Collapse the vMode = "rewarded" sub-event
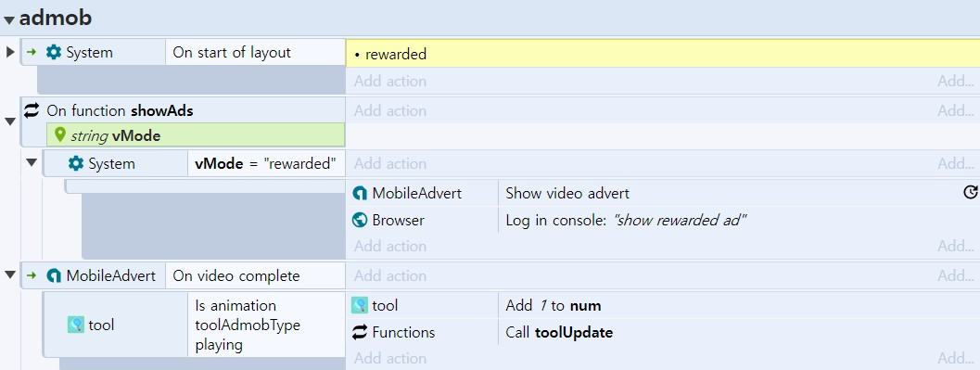This screenshot has height=370, width=980. click(x=32, y=163)
